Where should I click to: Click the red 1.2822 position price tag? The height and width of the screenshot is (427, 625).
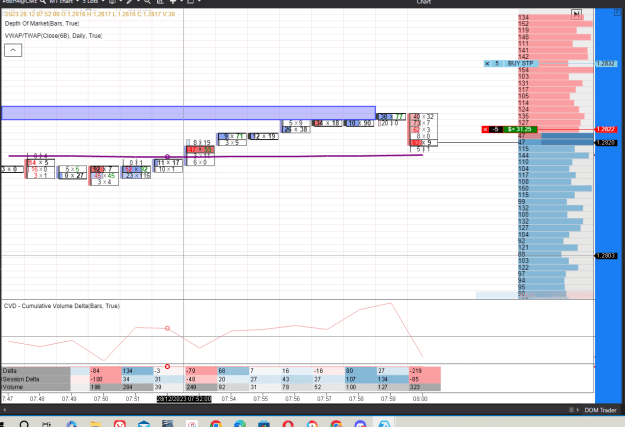pos(605,129)
